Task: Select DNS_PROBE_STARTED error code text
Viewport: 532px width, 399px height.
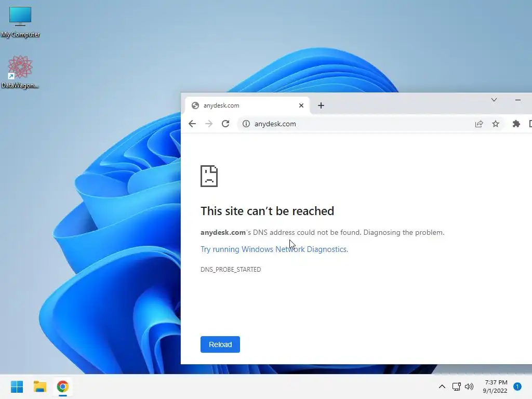Action: [231, 270]
